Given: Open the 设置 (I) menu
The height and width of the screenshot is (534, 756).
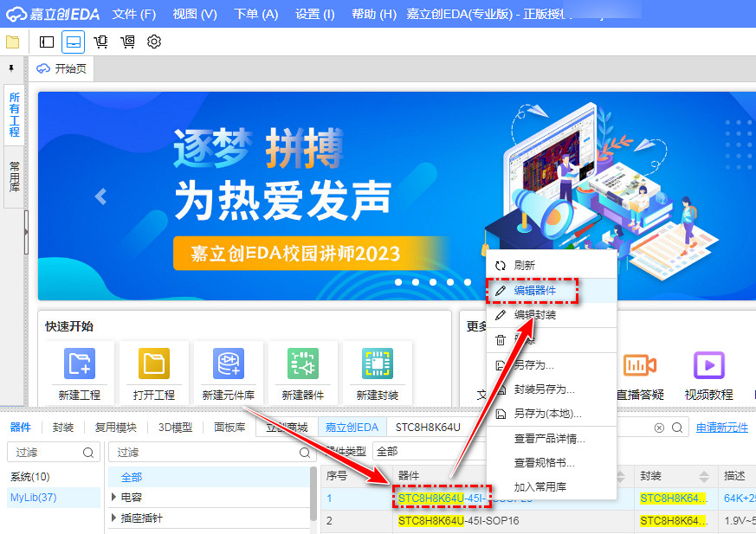Looking at the screenshot, I should pyautogui.click(x=315, y=14).
